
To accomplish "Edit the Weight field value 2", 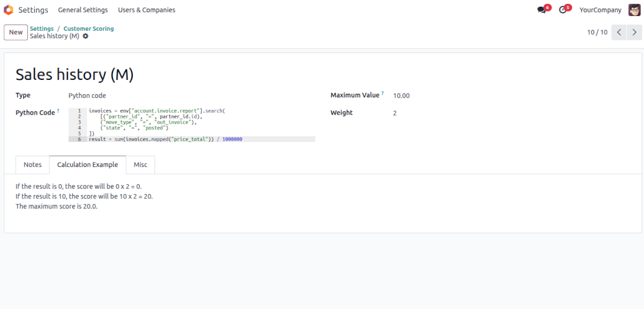I will 395,113.
